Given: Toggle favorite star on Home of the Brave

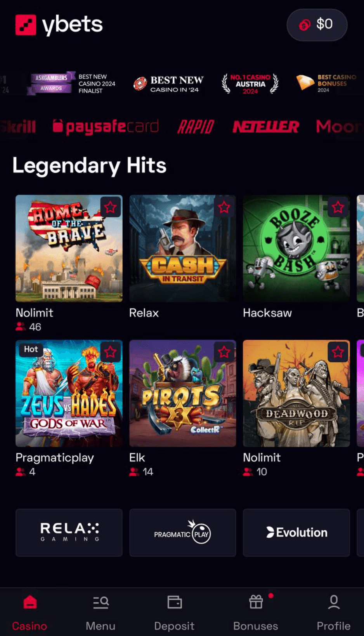Looking at the screenshot, I should pyautogui.click(x=111, y=207).
